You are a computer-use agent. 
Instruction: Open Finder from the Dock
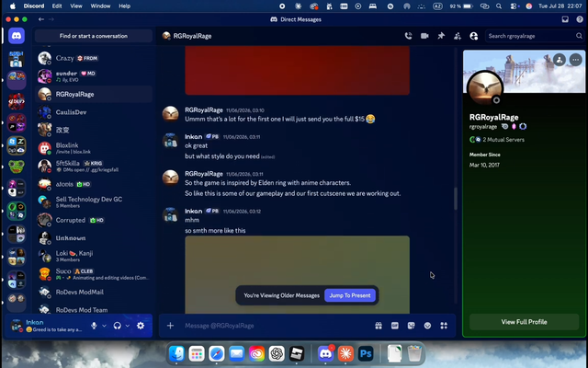[x=176, y=353]
